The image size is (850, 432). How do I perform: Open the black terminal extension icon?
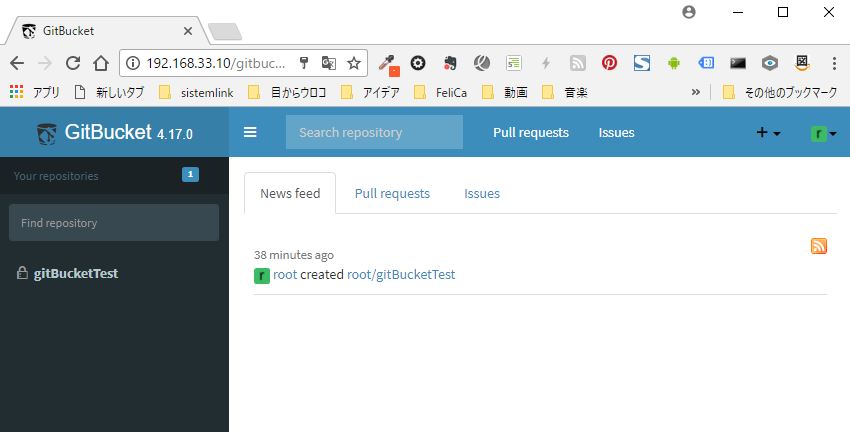(x=738, y=63)
